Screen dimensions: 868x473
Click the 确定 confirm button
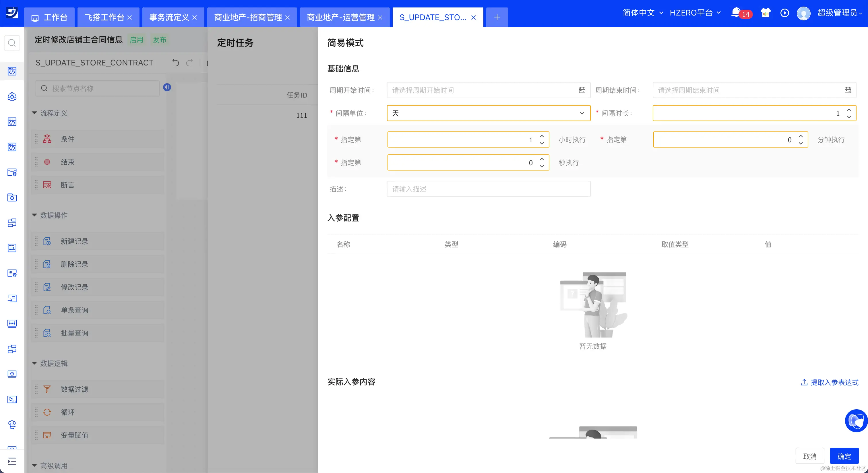pos(844,456)
